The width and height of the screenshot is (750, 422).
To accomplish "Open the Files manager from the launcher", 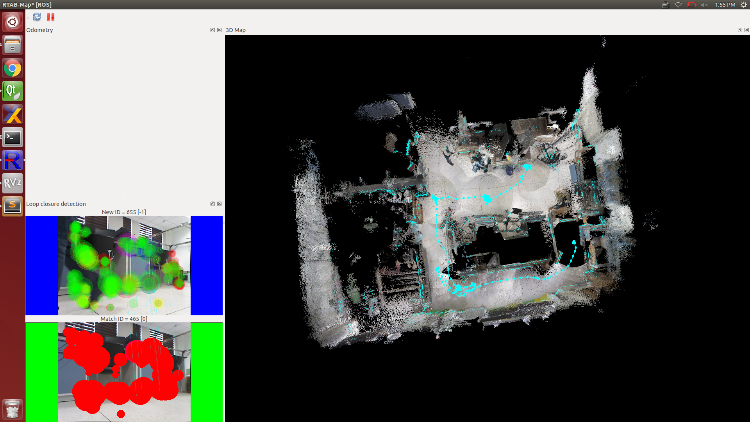I will tap(13, 45).
